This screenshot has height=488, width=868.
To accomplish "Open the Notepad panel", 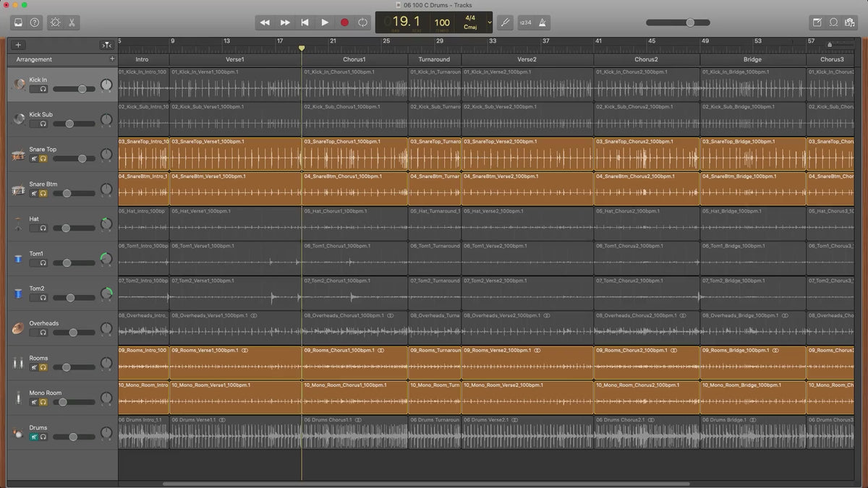I will 817,22.
